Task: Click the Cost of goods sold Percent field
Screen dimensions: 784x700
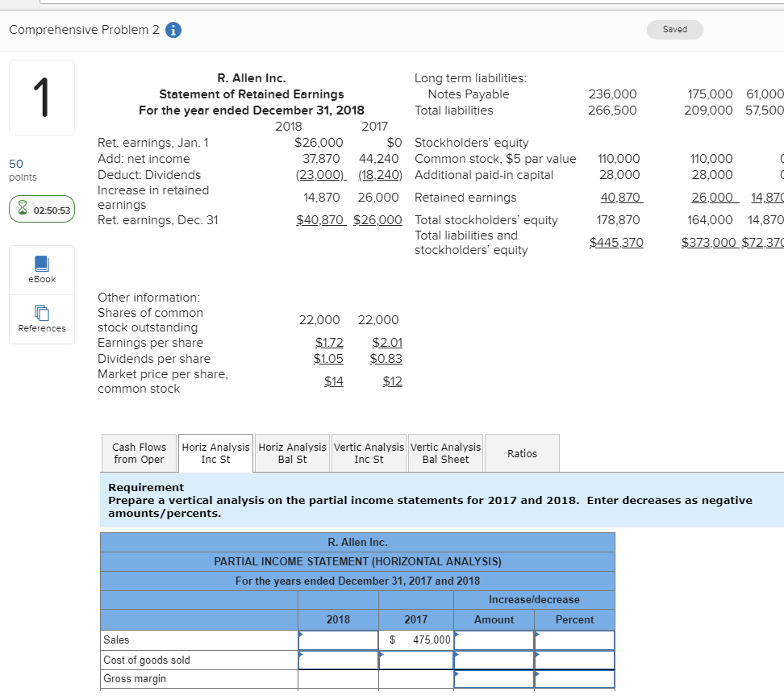Action: click(x=573, y=659)
